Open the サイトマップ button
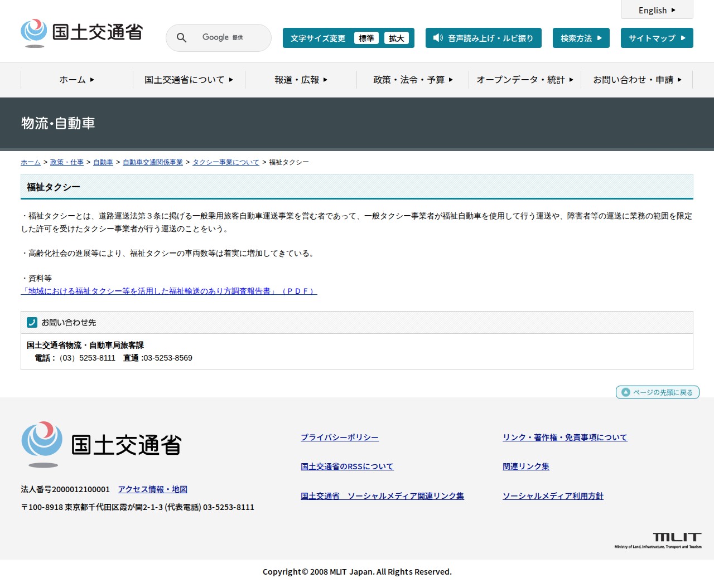Image resolution: width=714 pixels, height=588 pixels. [x=657, y=38]
